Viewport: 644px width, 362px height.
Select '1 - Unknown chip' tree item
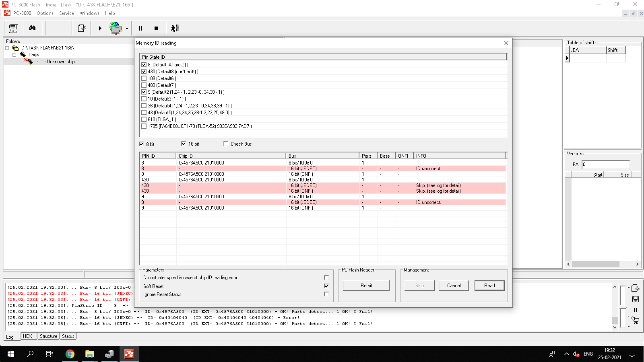tap(58, 62)
